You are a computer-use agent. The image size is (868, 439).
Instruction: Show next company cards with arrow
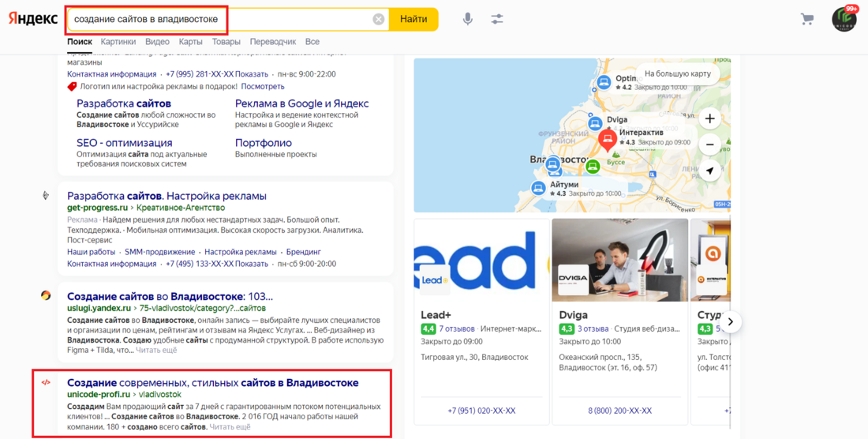pyautogui.click(x=730, y=321)
